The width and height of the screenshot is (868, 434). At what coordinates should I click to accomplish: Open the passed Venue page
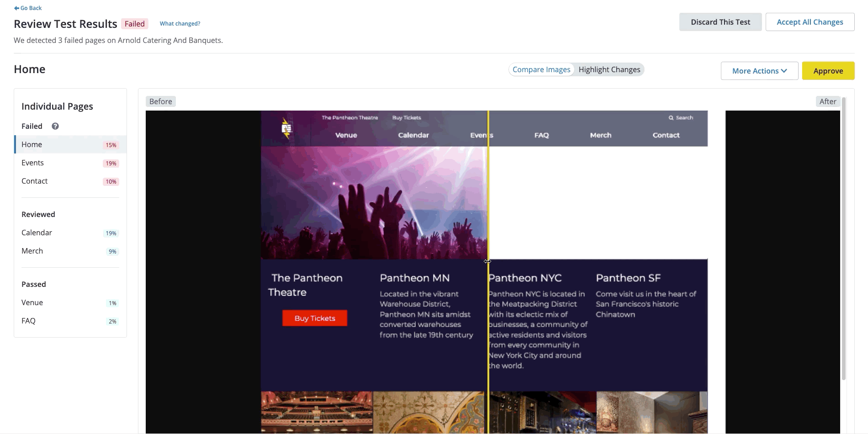click(x=70, y=302)
